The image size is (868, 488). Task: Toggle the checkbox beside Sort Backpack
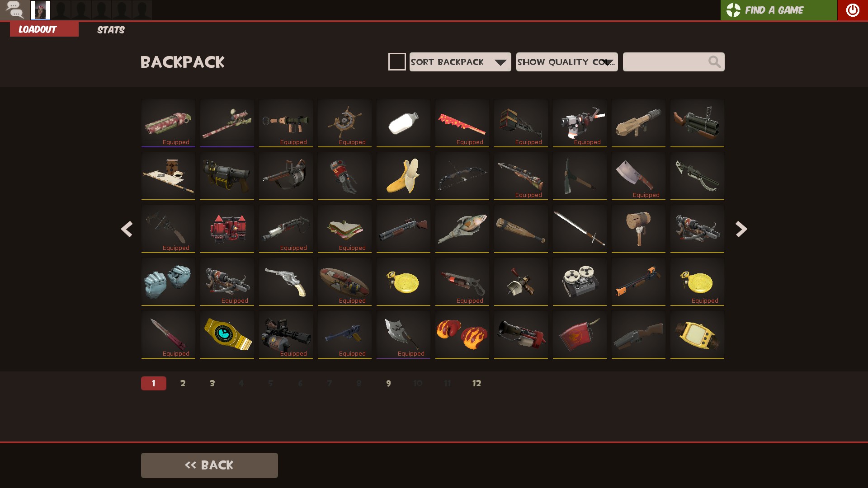click(x=397, y=62)
